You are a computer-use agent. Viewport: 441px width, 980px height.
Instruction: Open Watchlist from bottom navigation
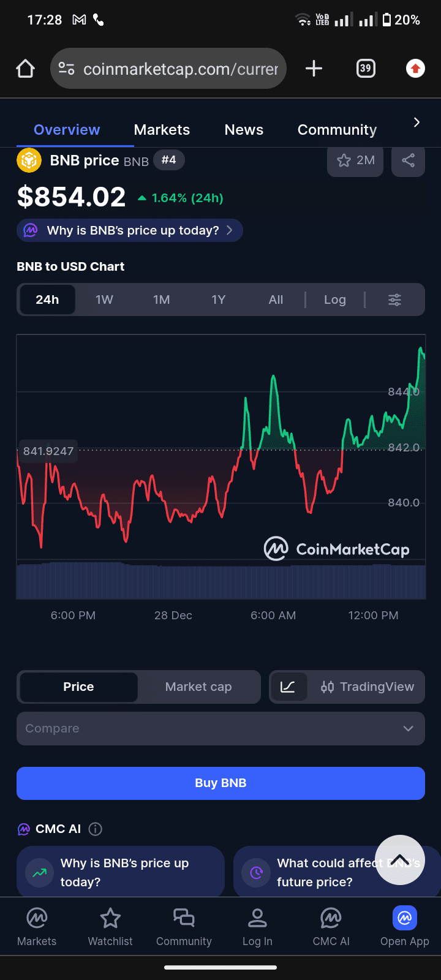click(x=110, y=927)
